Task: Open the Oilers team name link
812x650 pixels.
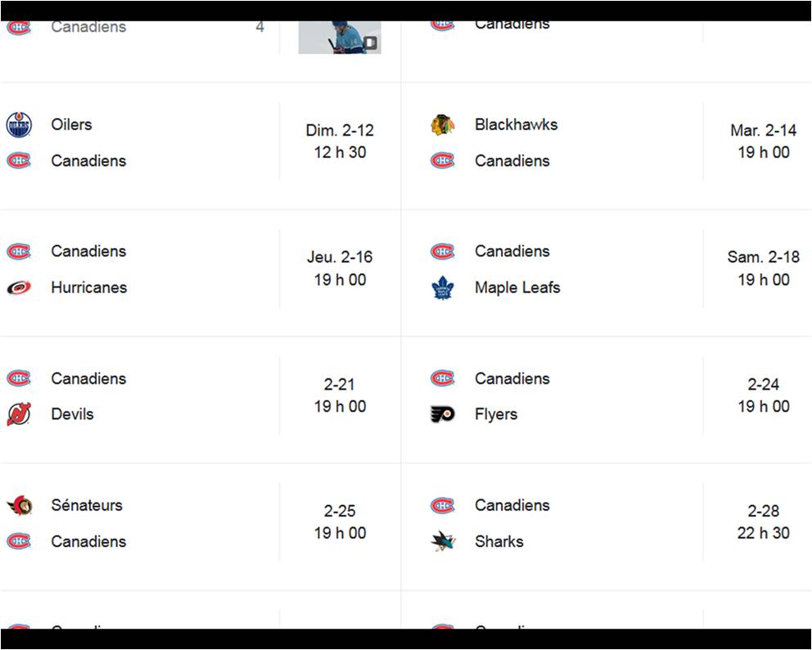Action: (71, 124)
